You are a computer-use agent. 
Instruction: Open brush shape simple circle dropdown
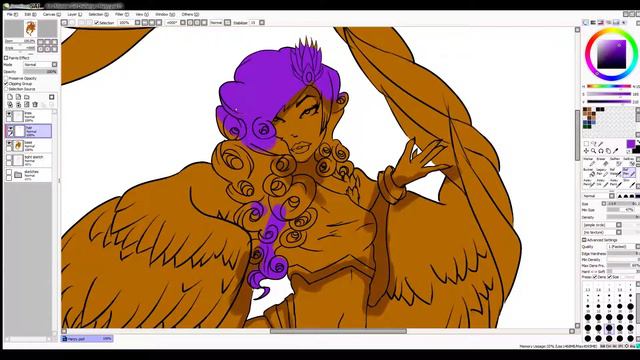tap(602, 225)
